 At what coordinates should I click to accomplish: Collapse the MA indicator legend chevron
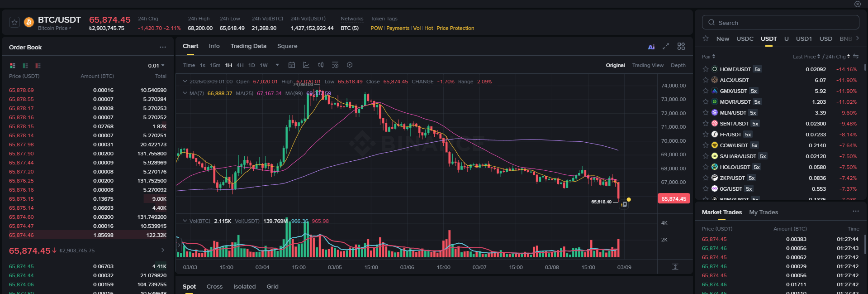[185, 93]
